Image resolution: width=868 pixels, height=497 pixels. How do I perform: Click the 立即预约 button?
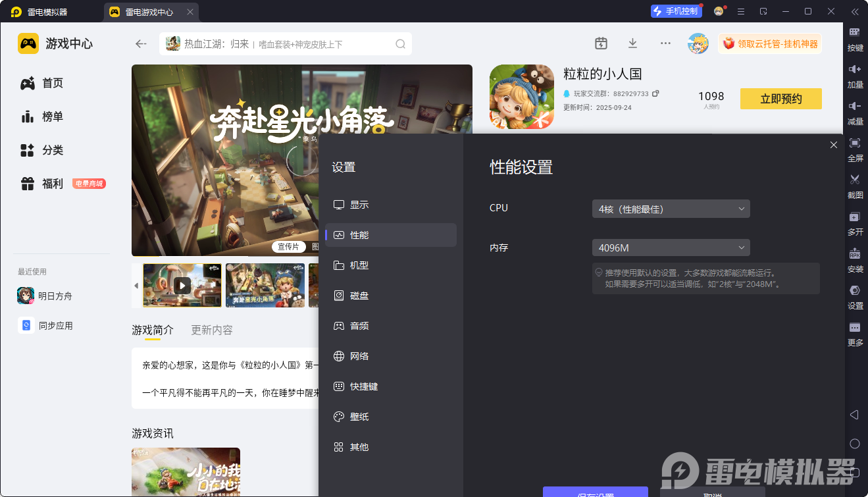point(780,99)
